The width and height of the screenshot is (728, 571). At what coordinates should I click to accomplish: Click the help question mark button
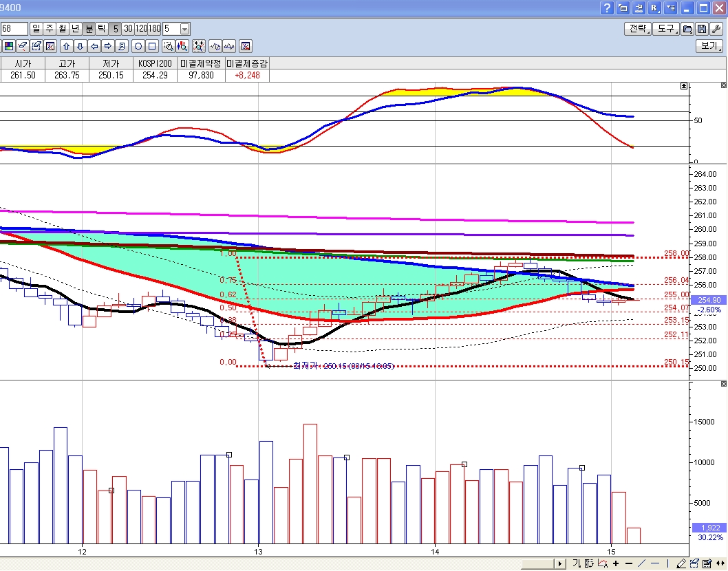coord(607,8)
